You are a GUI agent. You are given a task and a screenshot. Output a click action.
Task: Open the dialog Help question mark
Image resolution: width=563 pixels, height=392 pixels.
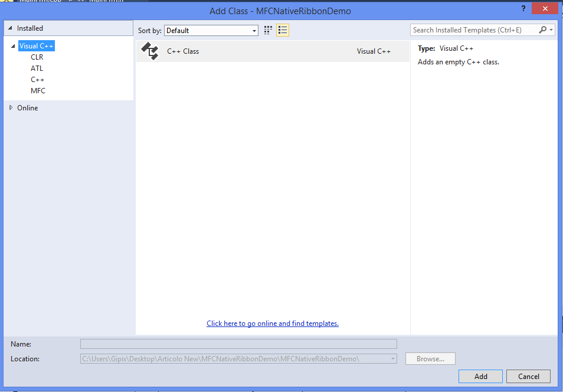tap(523, 9)
